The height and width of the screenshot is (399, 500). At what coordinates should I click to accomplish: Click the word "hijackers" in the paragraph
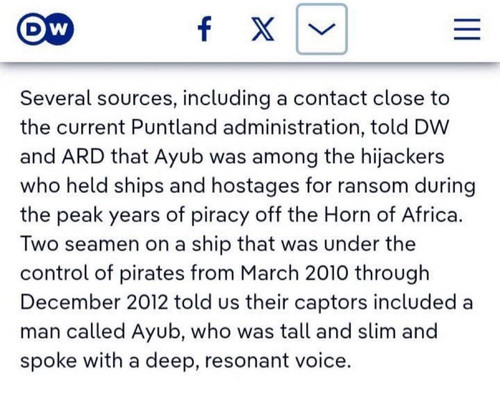[x=403, y=157]
